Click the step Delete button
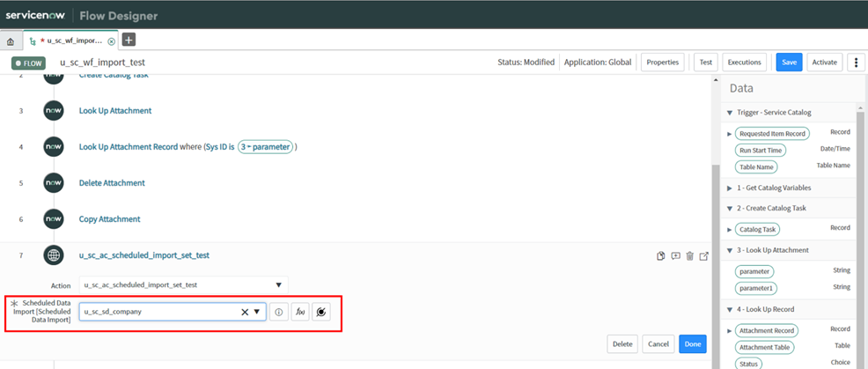Screen dimensions: 868x369 click(622, 344)
